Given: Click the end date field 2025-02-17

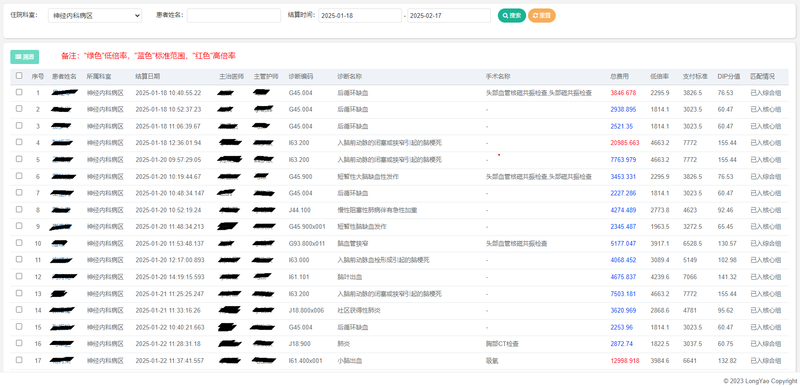Looking at the screenshot, I should coord(449,16).
